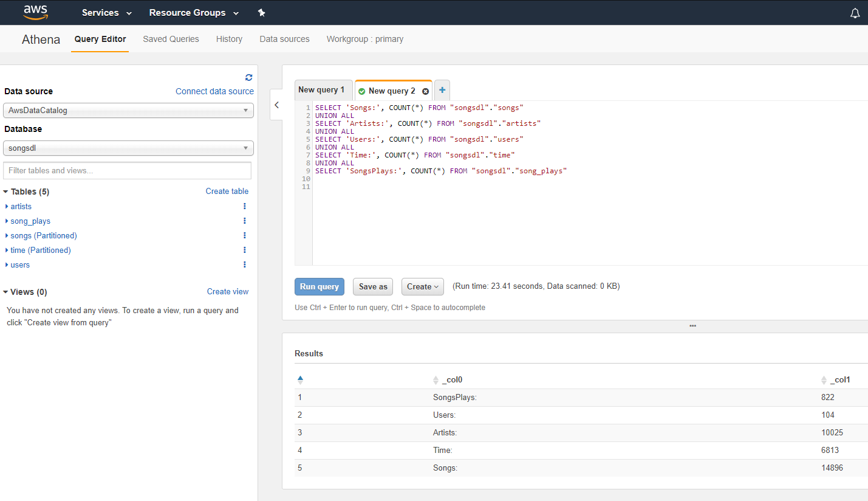Focus the Filter tables and views field
Screen dimensions: 868x501
tap(127, 170)
